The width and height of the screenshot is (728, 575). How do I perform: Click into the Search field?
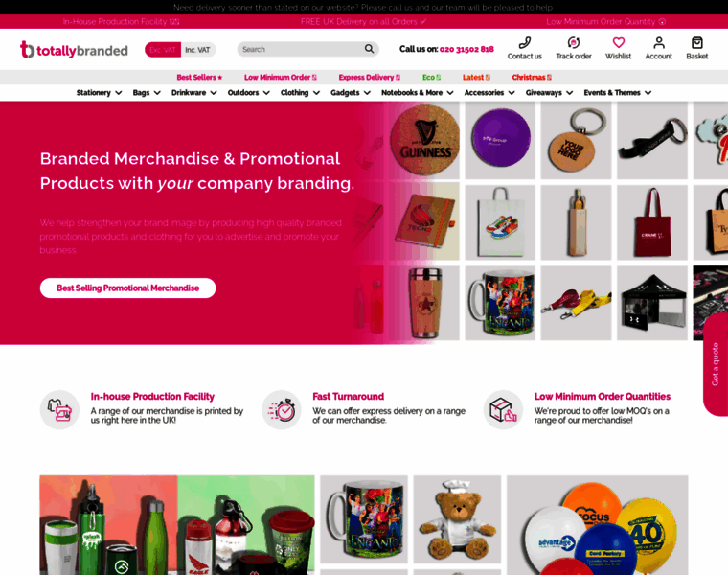pyautogui.click(x=302, y=49)
